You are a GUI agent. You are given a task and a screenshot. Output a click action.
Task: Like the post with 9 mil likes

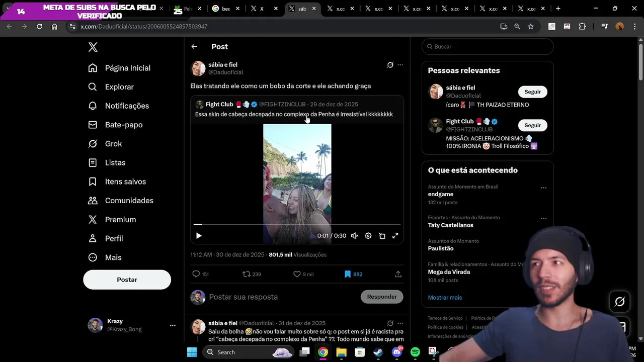[x=297, y=274]
